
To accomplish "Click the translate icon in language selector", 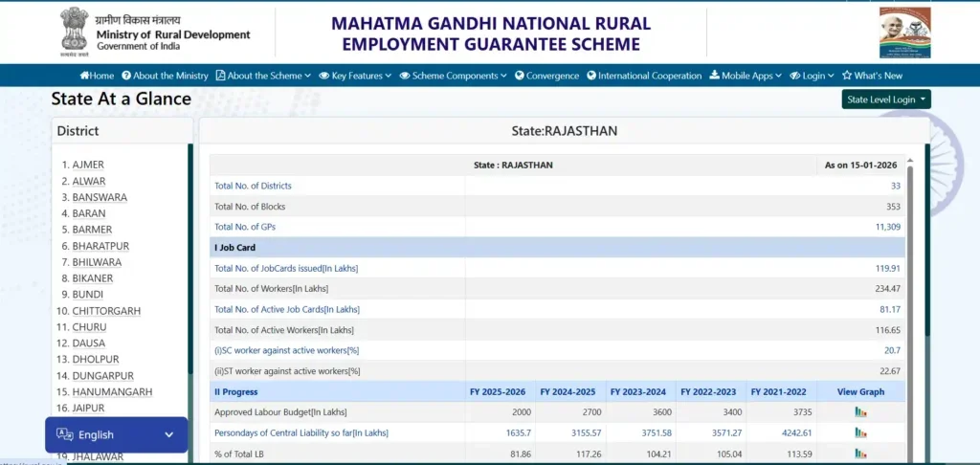I will coord(64,434).
